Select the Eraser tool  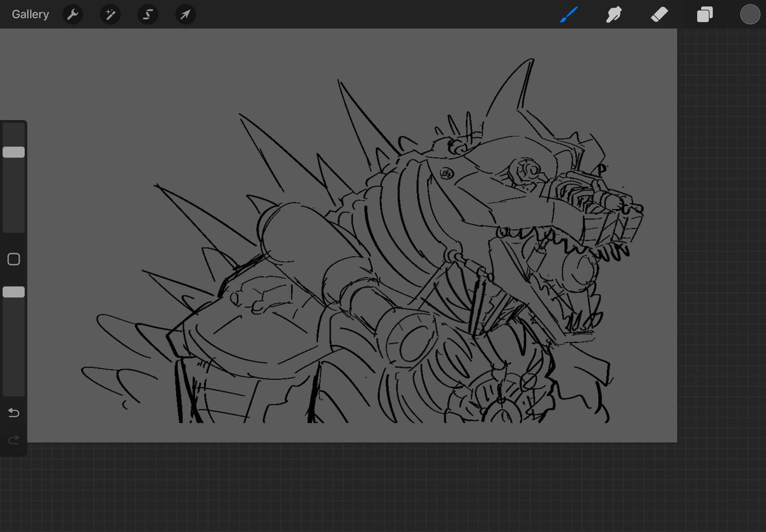[659, 14]
